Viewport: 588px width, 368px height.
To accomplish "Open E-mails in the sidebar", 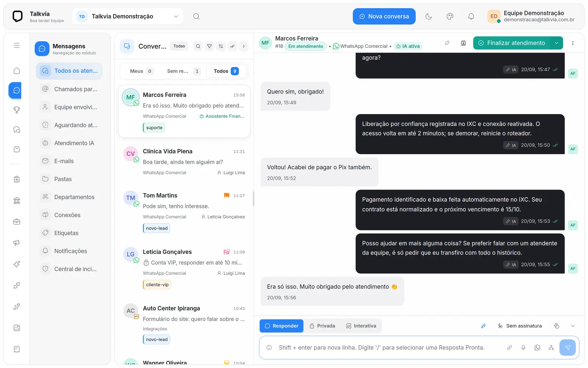I will coord(69,161).
